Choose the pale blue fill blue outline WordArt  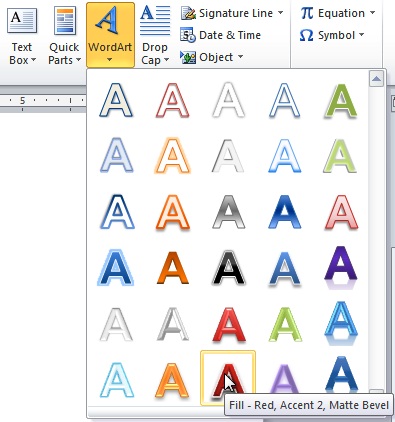[116, 156]
